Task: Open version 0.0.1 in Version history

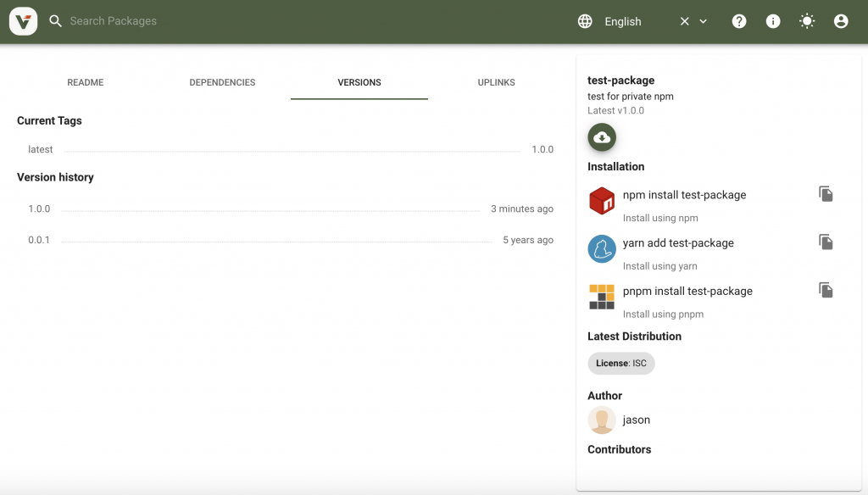Action: point(39,240)
